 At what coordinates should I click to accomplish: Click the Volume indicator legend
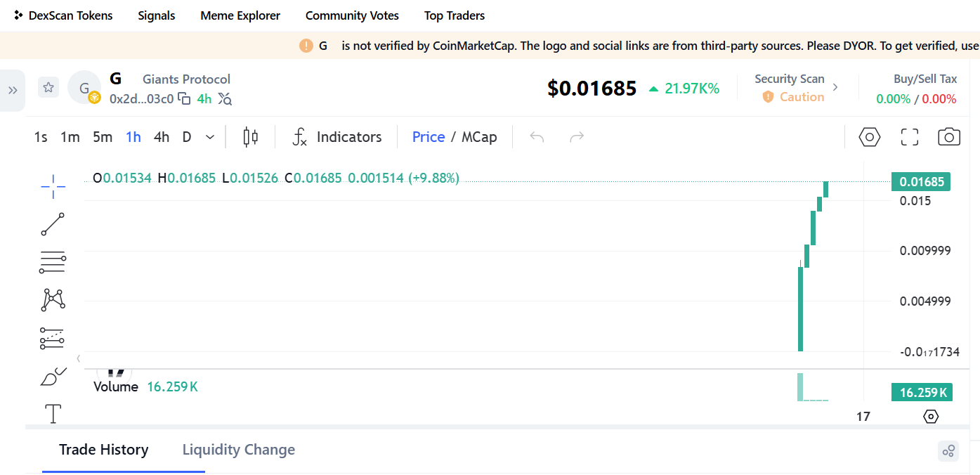pos(116,386)
